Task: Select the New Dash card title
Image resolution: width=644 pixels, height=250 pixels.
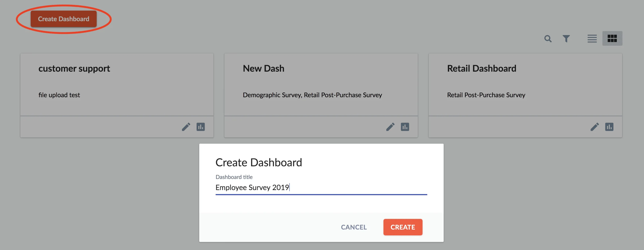Action: coord(263,69)
